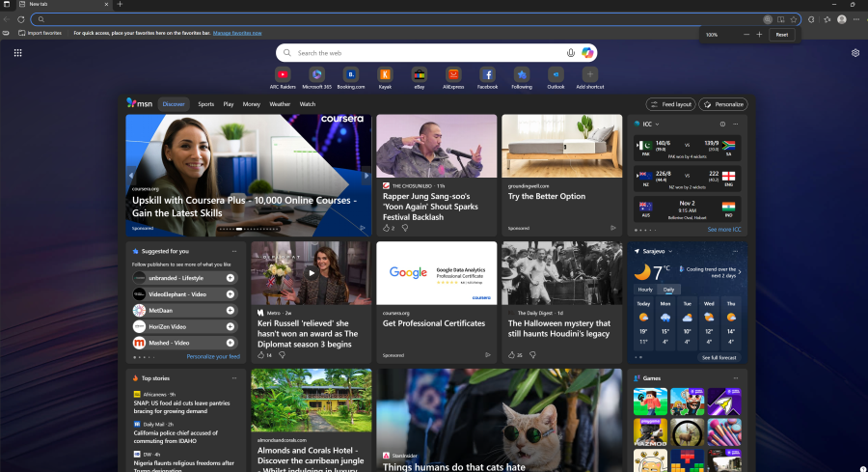Decrease zoom with the minus button
The width and height of the screenshot is (868, 472).
[746, 35]
